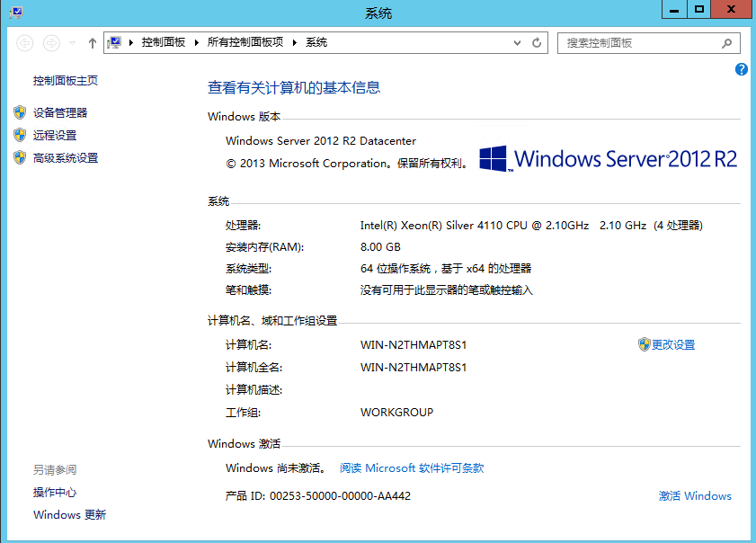Screen dimensions: 756x543
Task: Click the 搜索控制面板 search field
Action: tap(649, 43)
